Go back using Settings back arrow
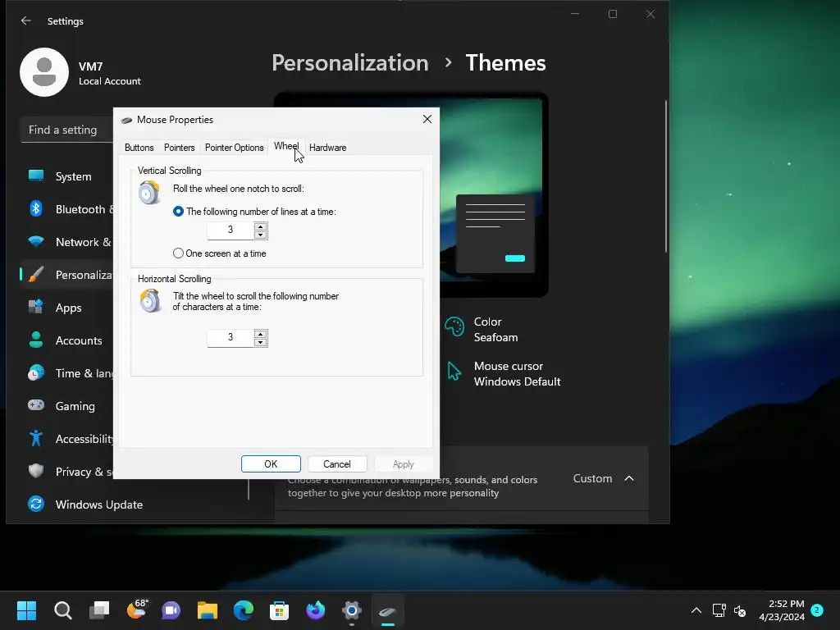 click(25, 21)
